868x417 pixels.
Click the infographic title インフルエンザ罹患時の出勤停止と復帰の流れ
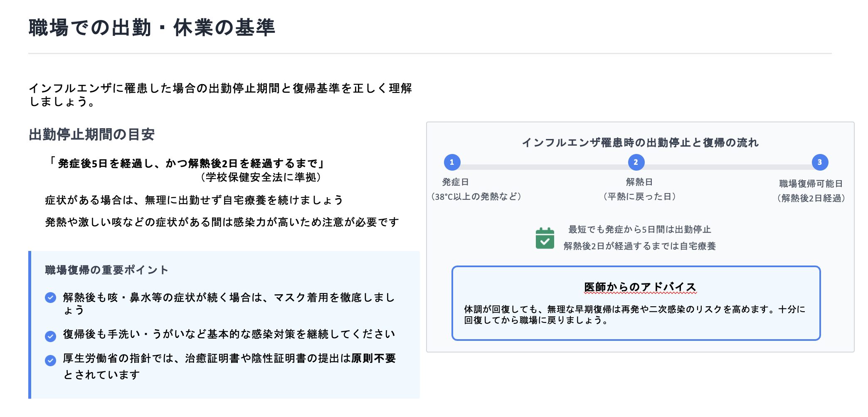click(x=640, y=143)
